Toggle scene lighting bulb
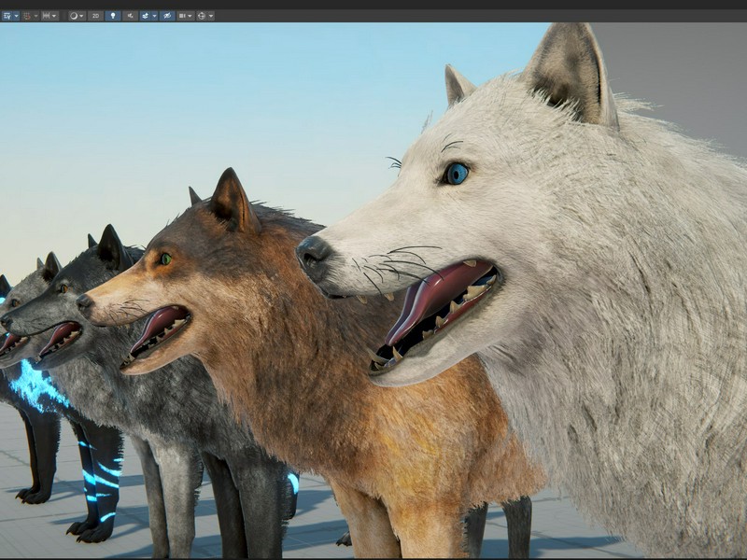This screenshot has height=560, width=747. [113, 16]
